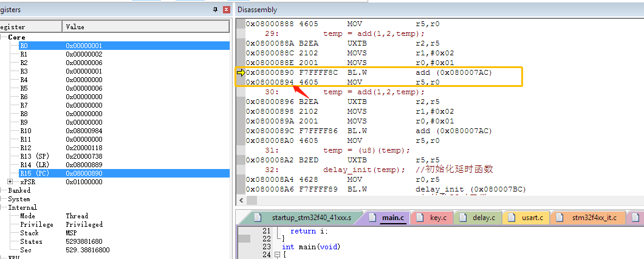Click xPSR value 0x01000000
644x259 pixels.
click(x=84, y=182)
